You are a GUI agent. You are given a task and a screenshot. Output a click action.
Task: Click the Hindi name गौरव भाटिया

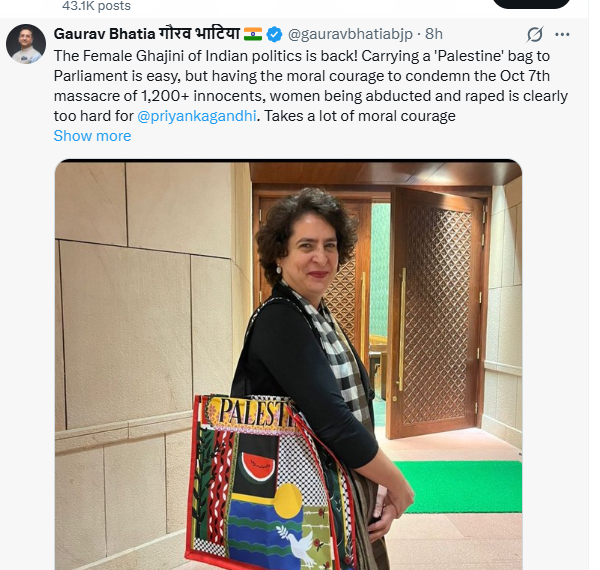pyautogui.click(x=199, y=34)
